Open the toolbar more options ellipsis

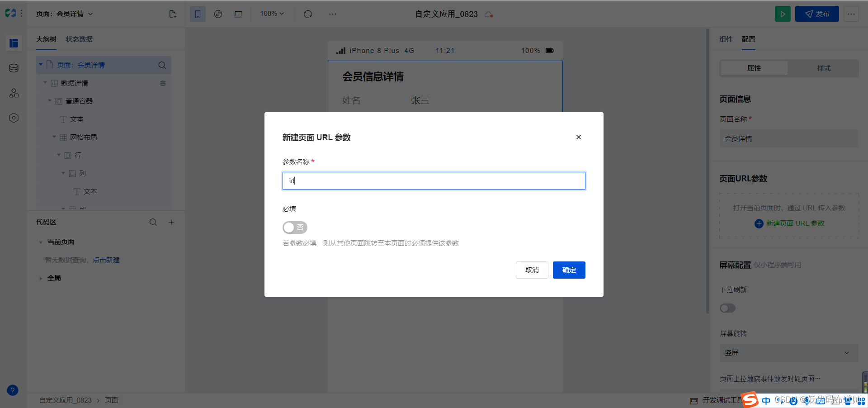[x=333, y=14]
